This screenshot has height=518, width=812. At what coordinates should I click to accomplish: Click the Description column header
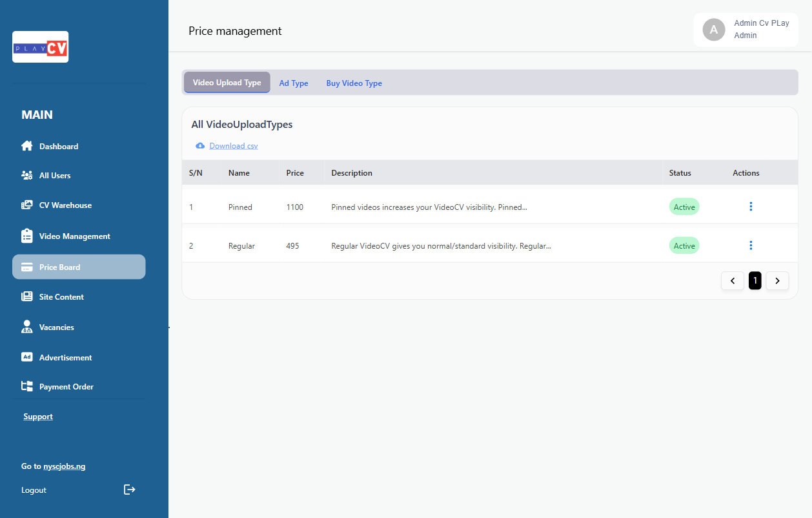(x=352, y=172)
